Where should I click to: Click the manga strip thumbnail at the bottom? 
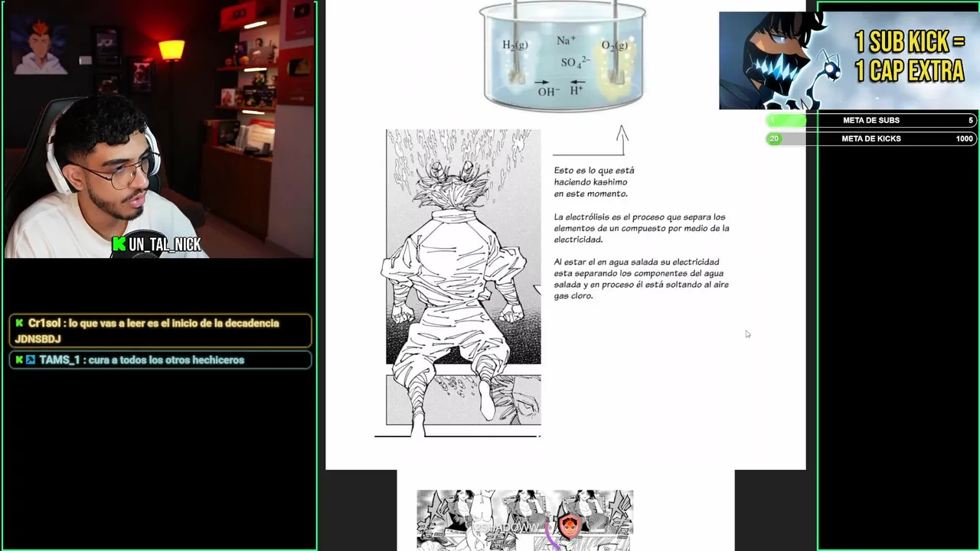click(524, 520)
